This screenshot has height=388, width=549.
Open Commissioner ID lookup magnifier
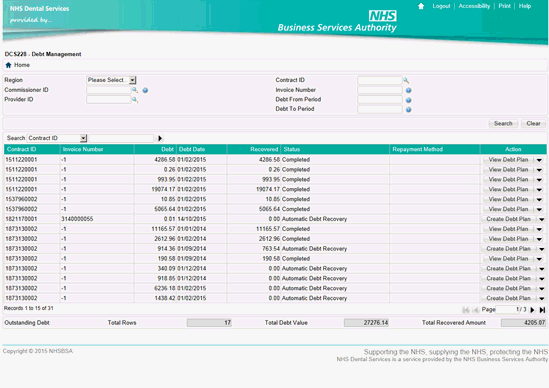pyautogui.click(x=135, y=90)
